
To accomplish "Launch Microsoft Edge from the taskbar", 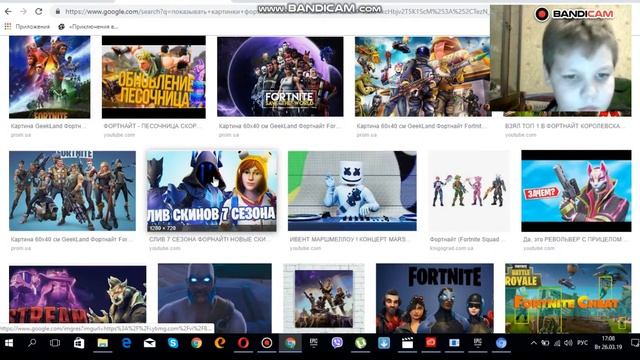I will tap(126, 343).
